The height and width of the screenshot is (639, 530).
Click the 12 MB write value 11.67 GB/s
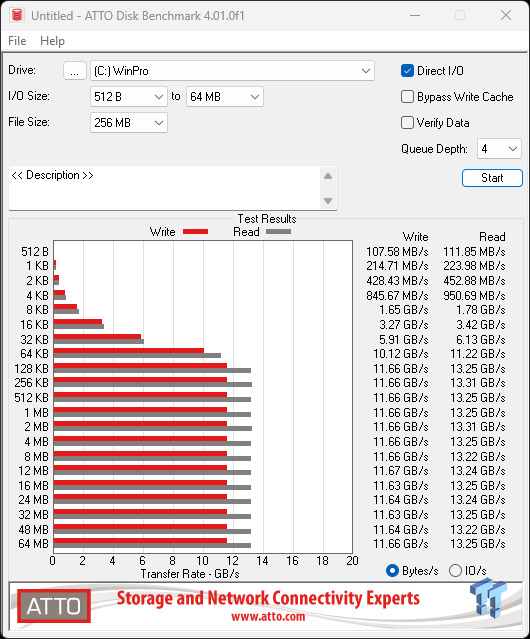[400, 471]
